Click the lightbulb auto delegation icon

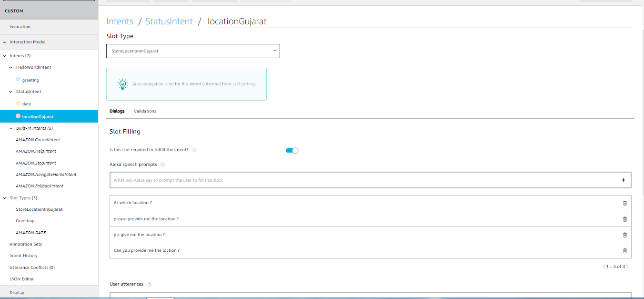pos(122,84)
